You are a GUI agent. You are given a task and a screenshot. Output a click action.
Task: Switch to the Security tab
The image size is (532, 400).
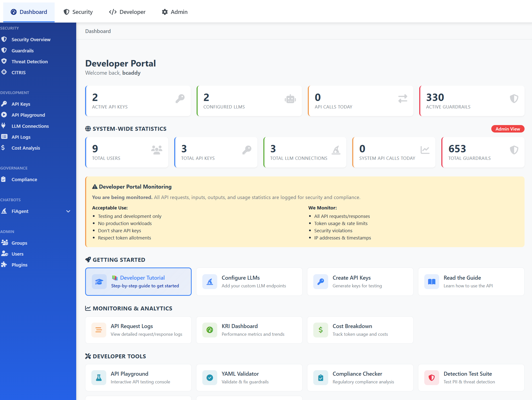tap(78, 12)
